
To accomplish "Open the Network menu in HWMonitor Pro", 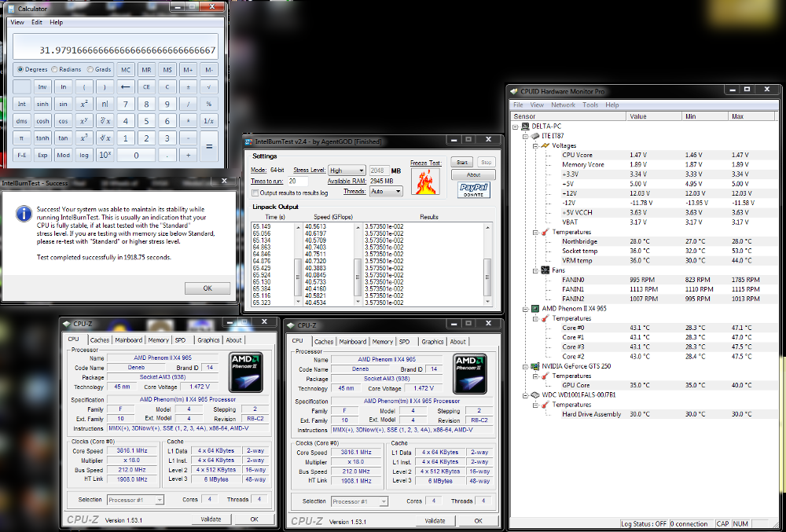I will click(x=563, y=105).
